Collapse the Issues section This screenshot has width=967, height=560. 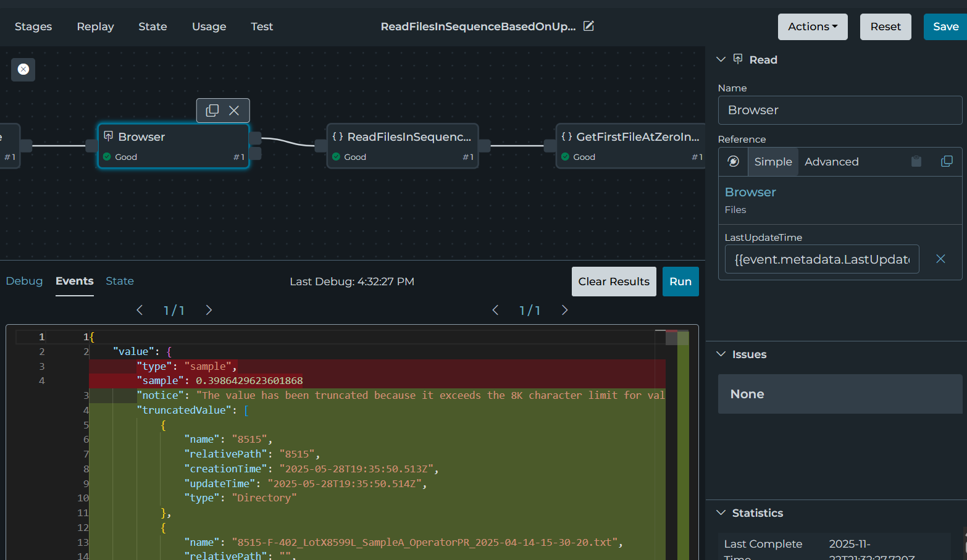point(721,354)
